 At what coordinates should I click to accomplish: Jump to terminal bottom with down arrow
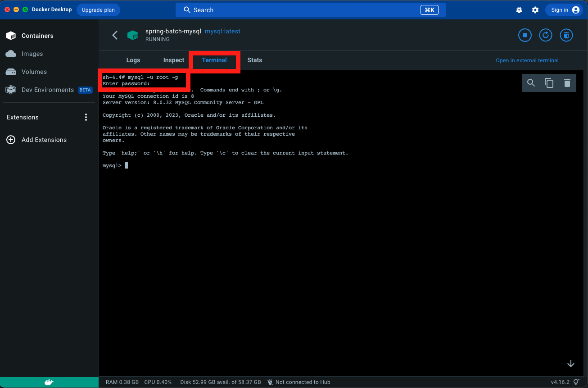click(571, 364)
